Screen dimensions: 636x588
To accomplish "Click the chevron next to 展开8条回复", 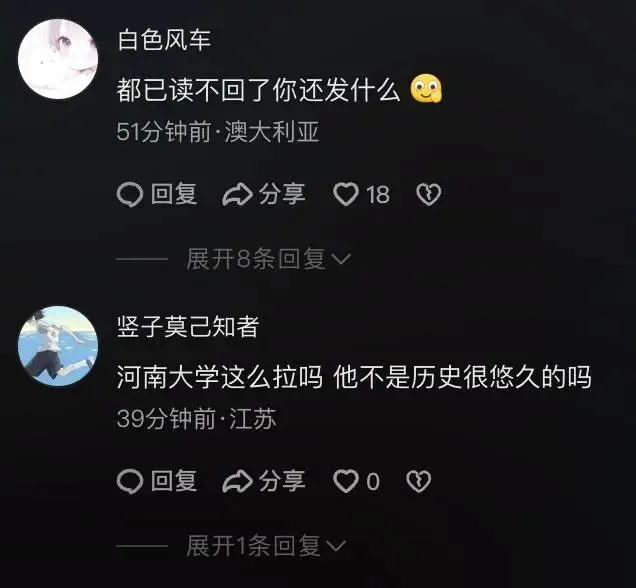I will 341,259.
